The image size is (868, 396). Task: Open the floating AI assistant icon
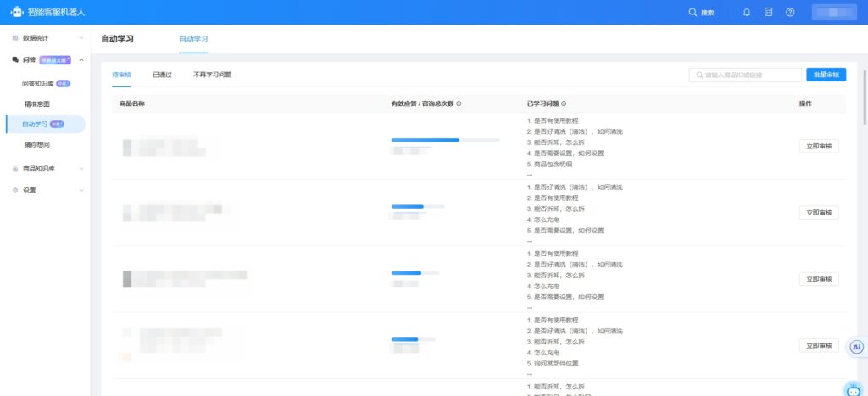[x=856, y=347]
